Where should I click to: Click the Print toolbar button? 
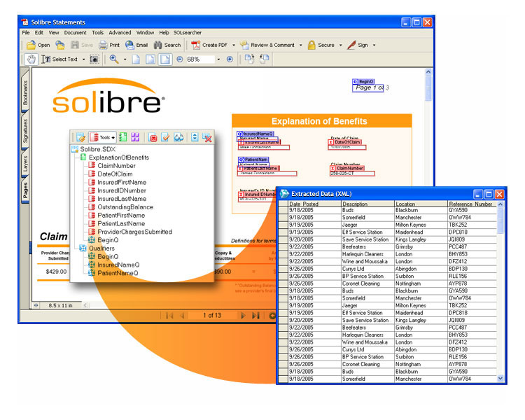pyautogui.click(x=108, y=45)
